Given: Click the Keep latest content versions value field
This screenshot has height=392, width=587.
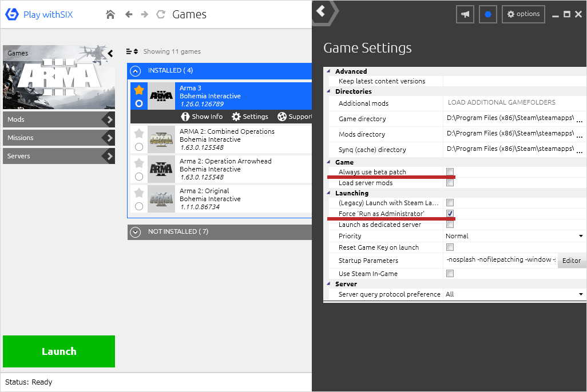Looking at the screenshot, I should pyautogui.click(x=514, y=81).
